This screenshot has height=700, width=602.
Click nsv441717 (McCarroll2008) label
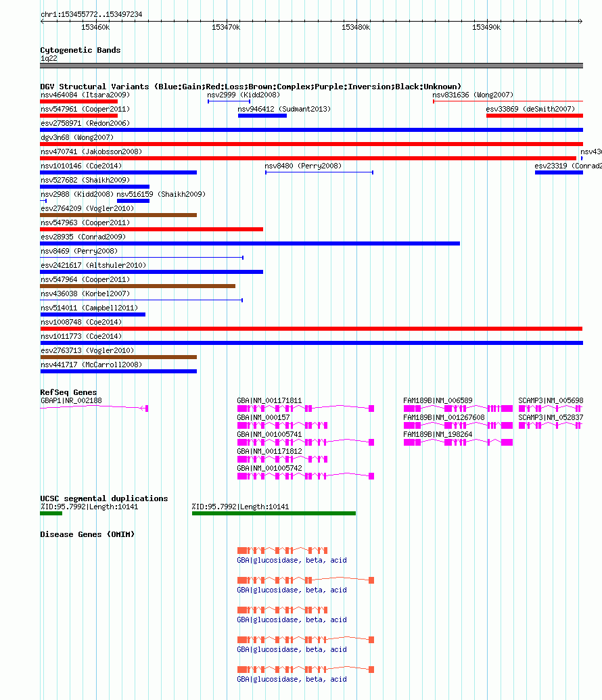click(x=91, y=365)
